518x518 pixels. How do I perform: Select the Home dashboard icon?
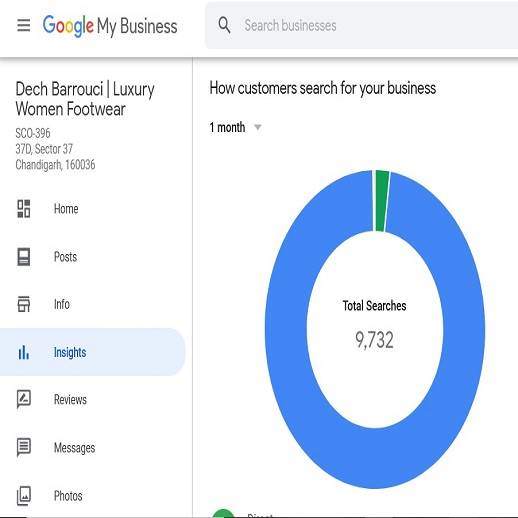[24, 209]
